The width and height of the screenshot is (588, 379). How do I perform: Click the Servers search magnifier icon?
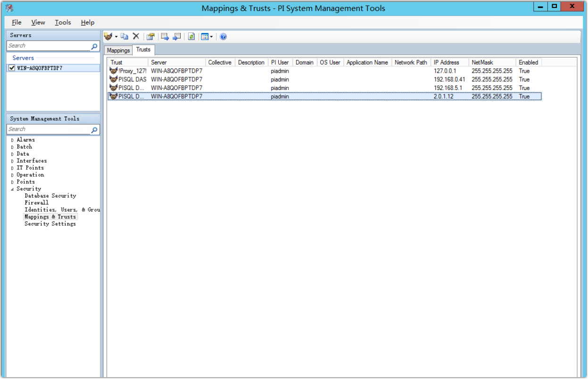point(94,46)
